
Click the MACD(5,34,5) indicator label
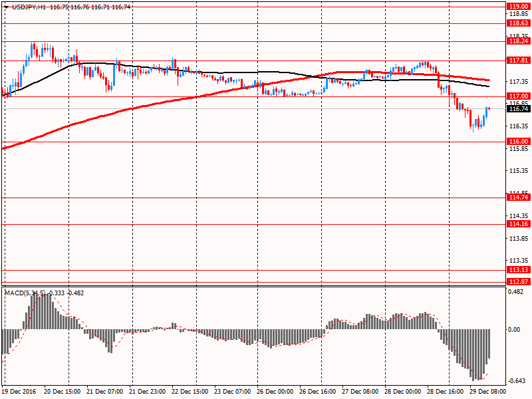(25, 293)
